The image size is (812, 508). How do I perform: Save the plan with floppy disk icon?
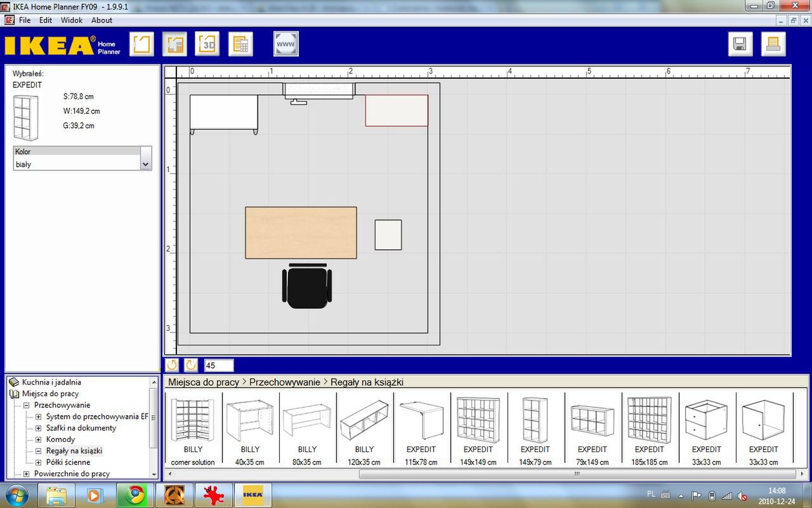(x=740, y=44)
